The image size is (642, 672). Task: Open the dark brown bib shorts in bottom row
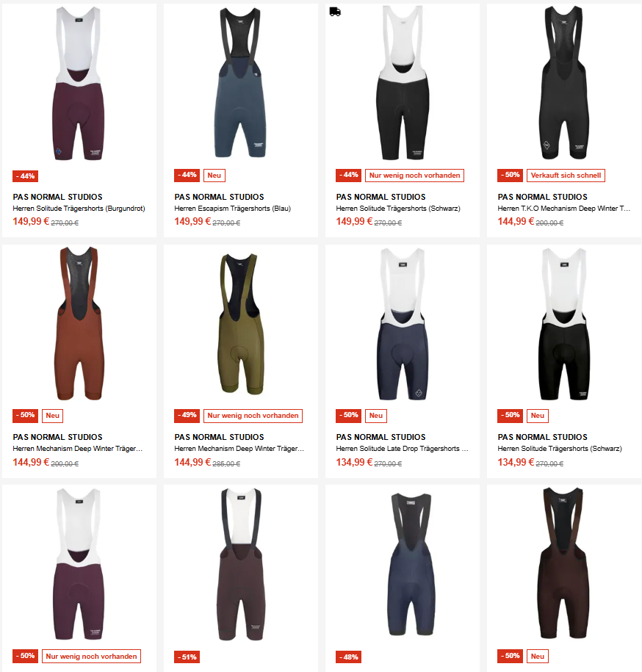tap(563, 563)
